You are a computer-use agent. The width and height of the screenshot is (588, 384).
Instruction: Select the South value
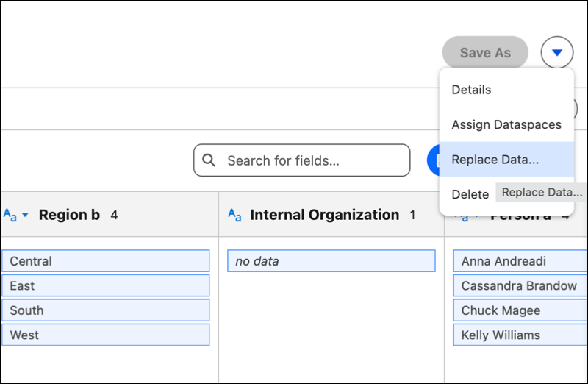106,310
